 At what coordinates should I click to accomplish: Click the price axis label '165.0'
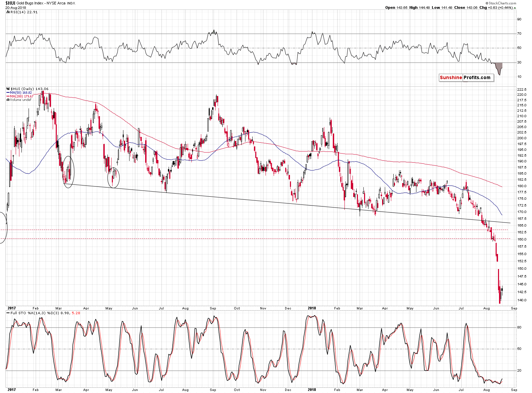tap(522, 226)
